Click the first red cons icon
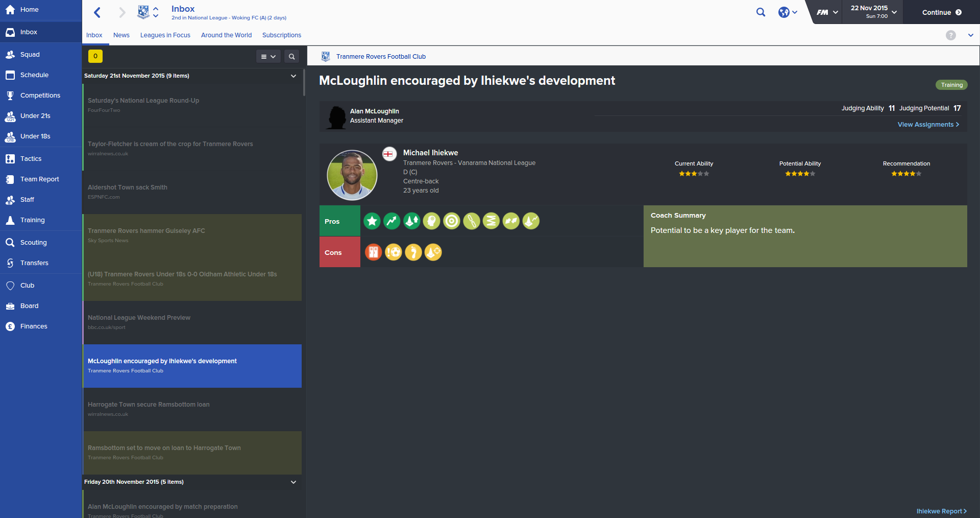 pos(373,252)
